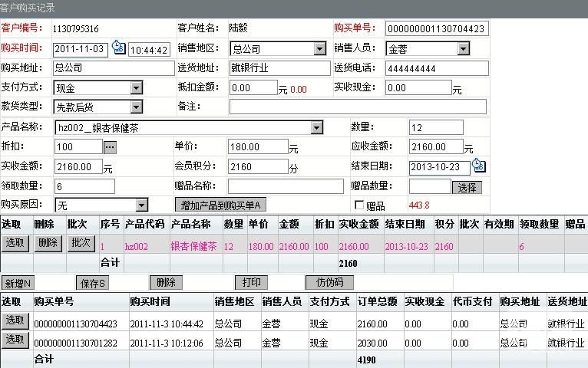The height and width of the screenshot is (368, 588).
Task: Click the 仿伪码 button
Action: click(329, 283)
